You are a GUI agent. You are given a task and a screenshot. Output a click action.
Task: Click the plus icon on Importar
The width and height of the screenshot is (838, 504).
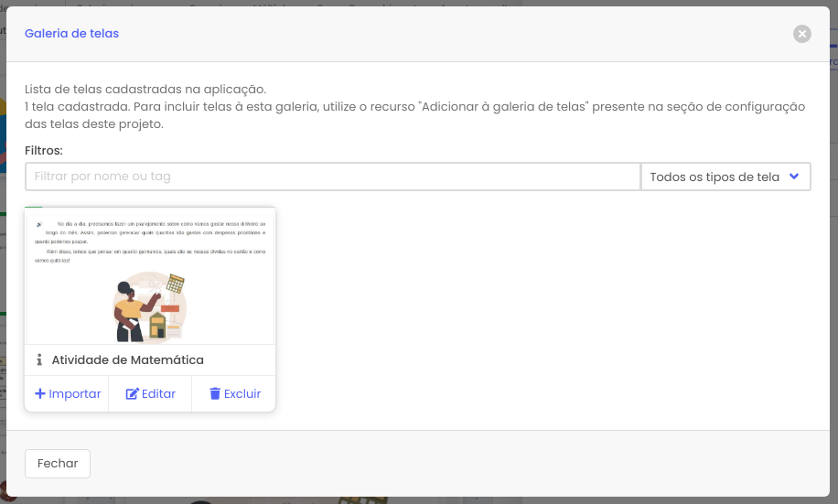coord(40,394)
